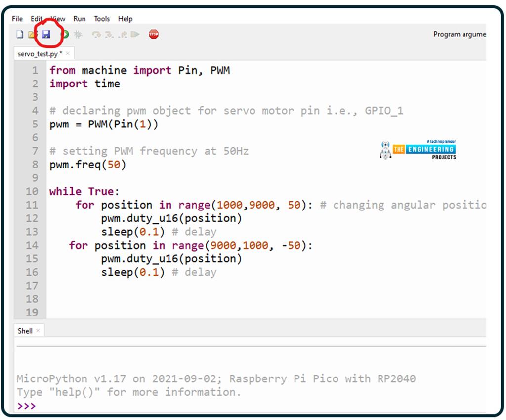Click the Resume execution icon

[135, 34]
